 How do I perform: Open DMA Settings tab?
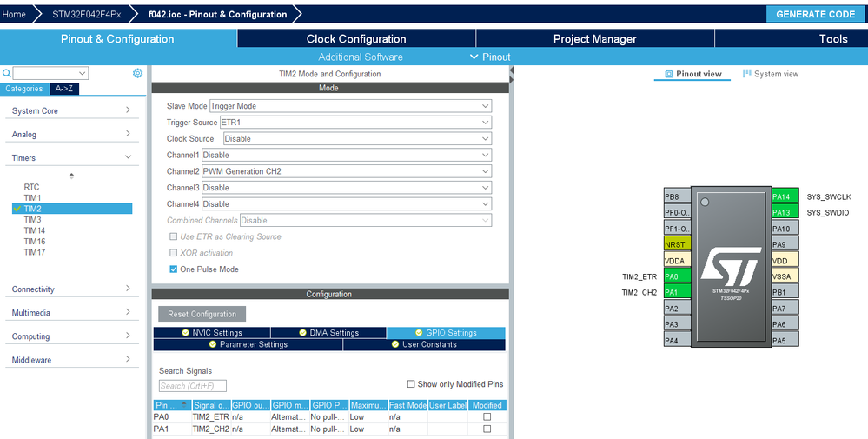328,333
